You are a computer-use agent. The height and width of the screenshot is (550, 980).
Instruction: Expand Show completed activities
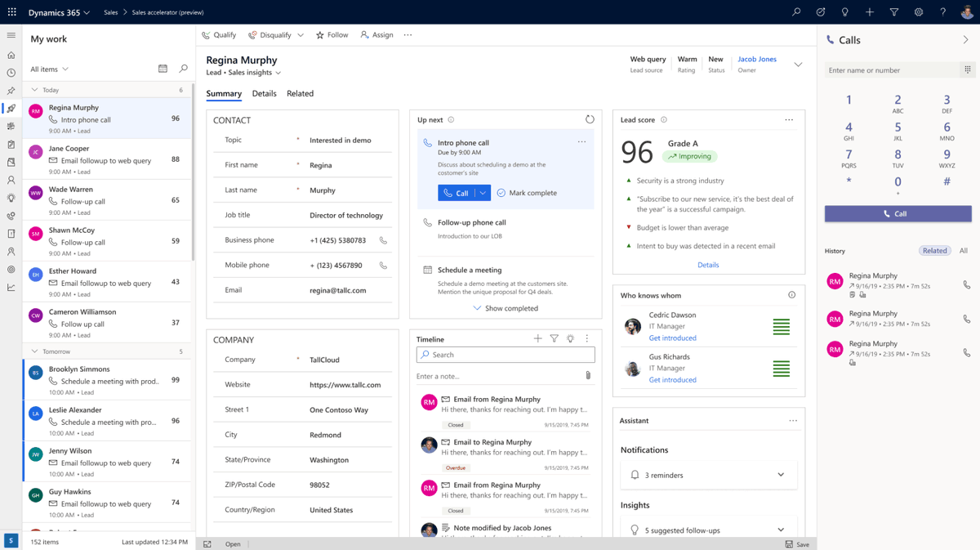point(506,308)
